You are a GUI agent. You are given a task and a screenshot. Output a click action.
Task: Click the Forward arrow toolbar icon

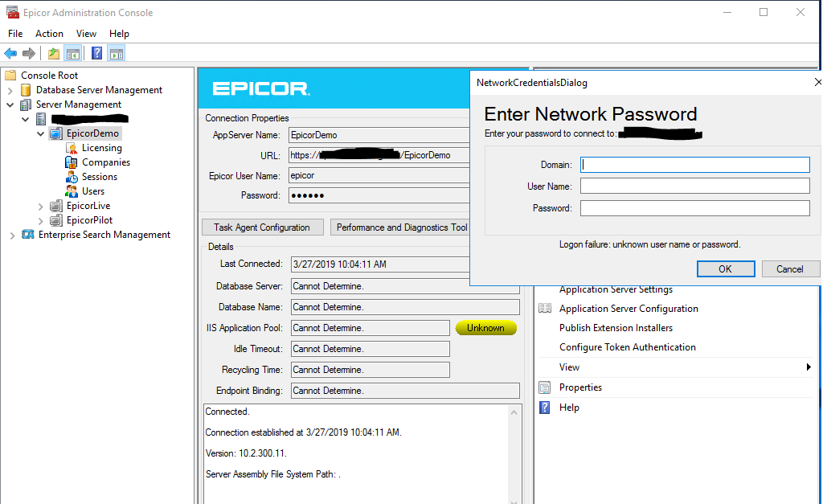click(x=29, y=53)
